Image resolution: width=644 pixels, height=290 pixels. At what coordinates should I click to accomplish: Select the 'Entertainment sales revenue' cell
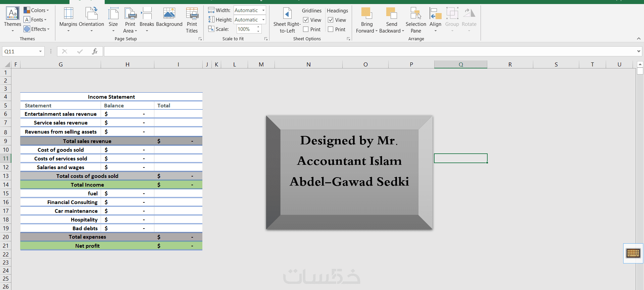[x=61, y=114]
